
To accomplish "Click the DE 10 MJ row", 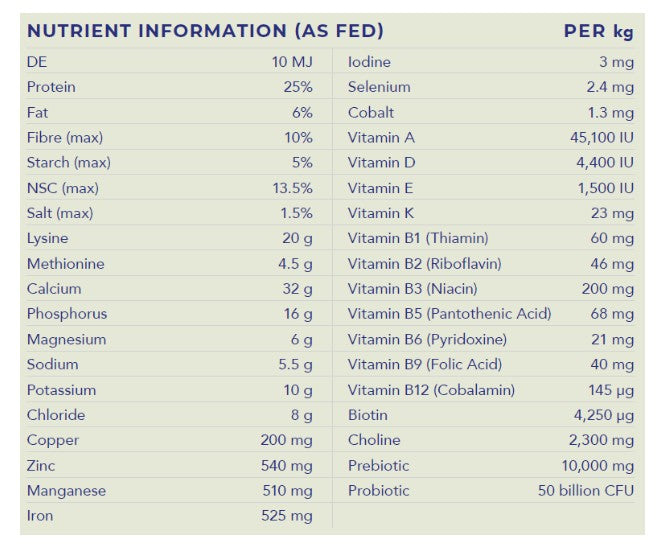I will point(170,62).
